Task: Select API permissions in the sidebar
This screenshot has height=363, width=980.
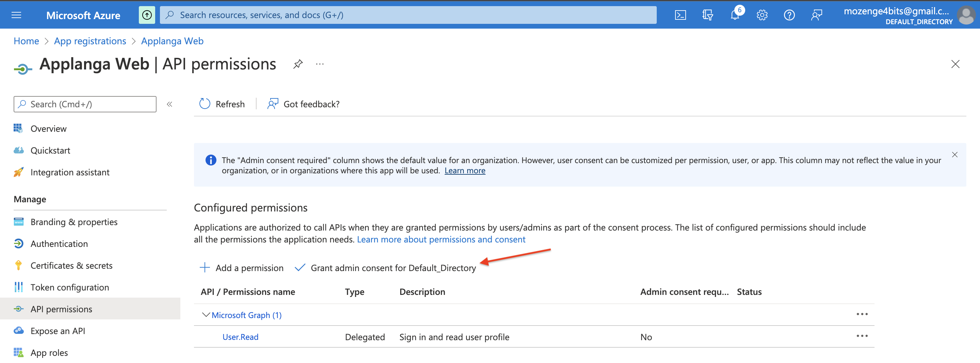Action: pos(90,309)
